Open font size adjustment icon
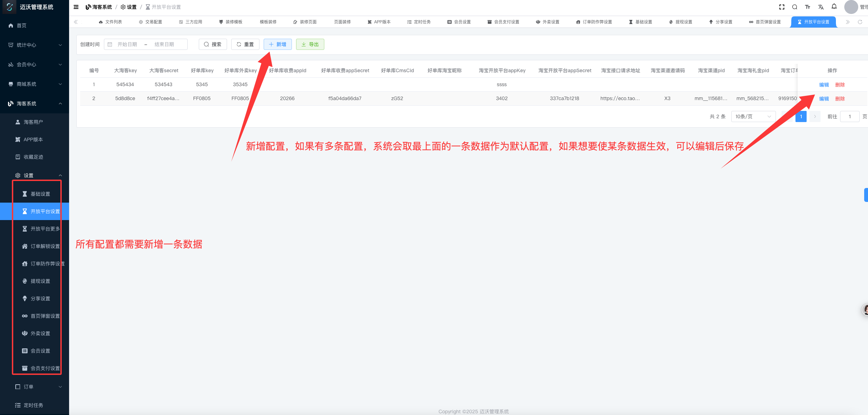This screenshot has height=415, width=868. (807, 7)
